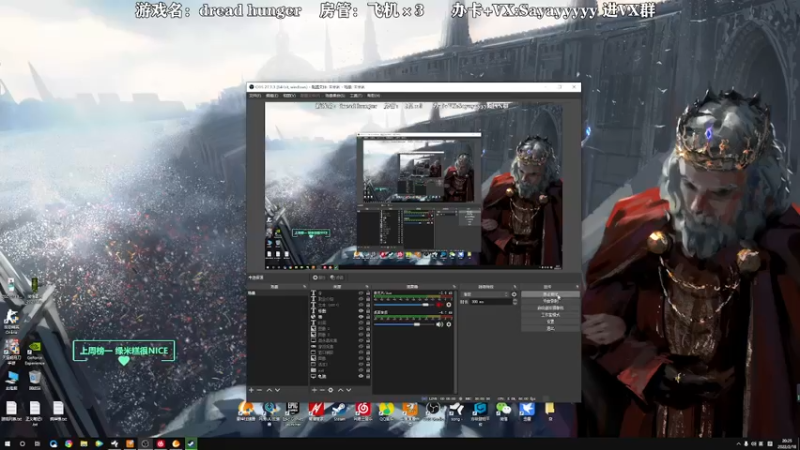Image resolution: width=800 pixels, height=450 pixels.
Task: Open the Epic Games desktop shortcut
Action: click(292, 412)
